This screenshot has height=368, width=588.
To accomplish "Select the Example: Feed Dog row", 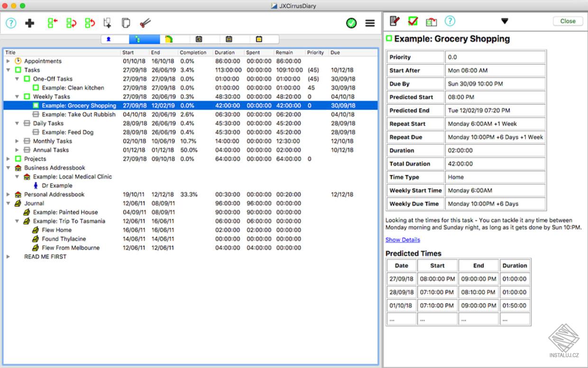I will [191, 132].
